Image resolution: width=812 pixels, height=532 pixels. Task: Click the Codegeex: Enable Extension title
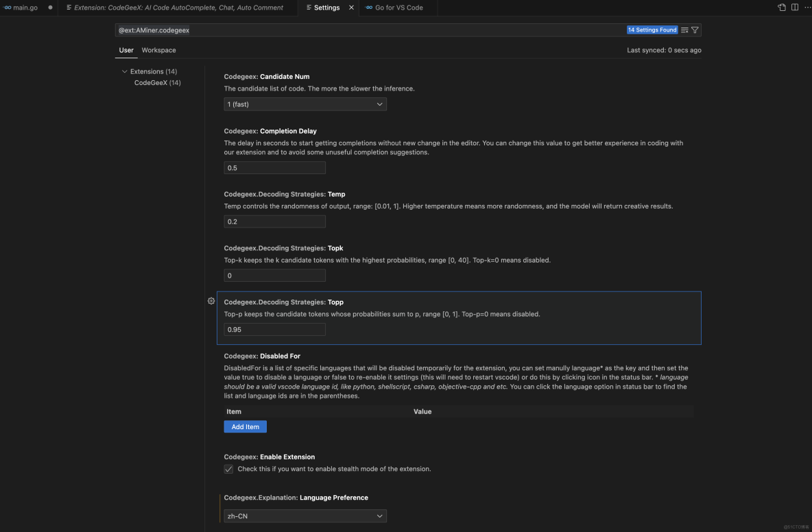coord(270,457)
